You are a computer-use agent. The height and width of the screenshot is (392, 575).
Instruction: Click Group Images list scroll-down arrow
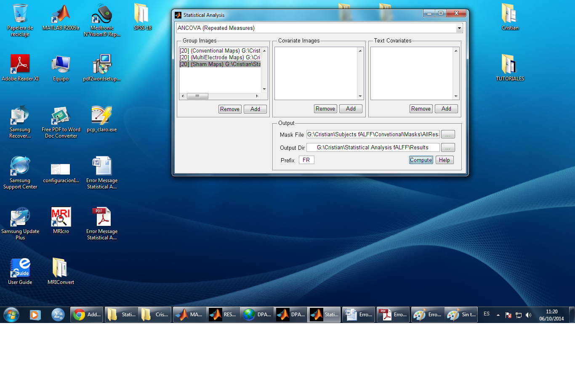[x=264, y=89]
